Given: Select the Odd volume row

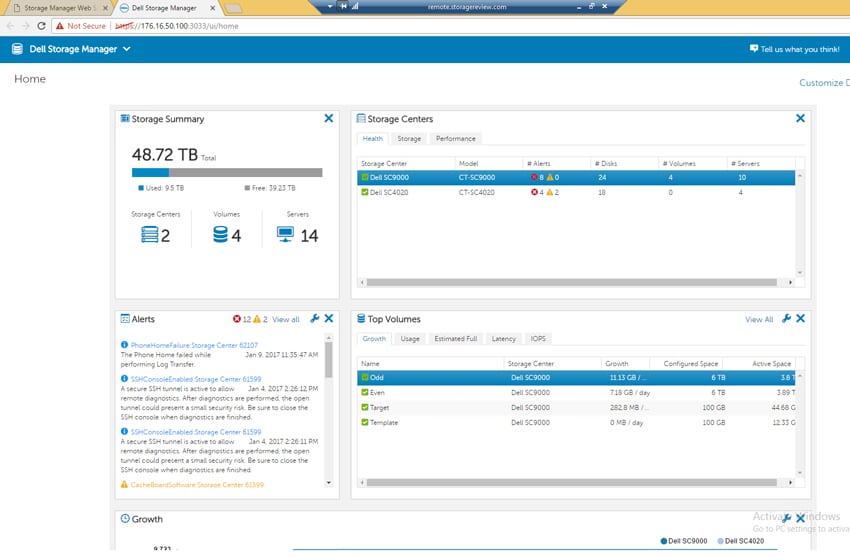Looking at the screenshot, I should tap(576, 378).
